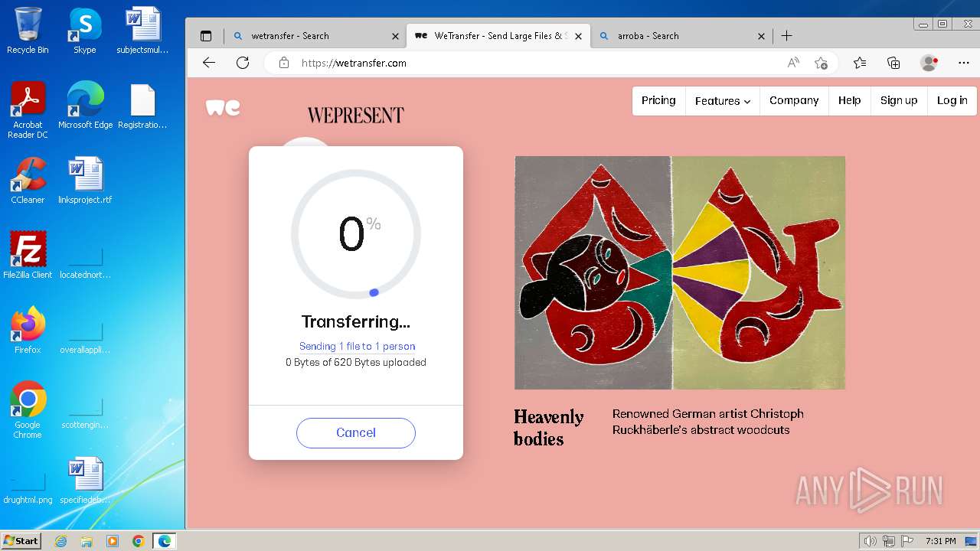
Task: Select the drughtml.png desktop file
Action: point(28,489)
